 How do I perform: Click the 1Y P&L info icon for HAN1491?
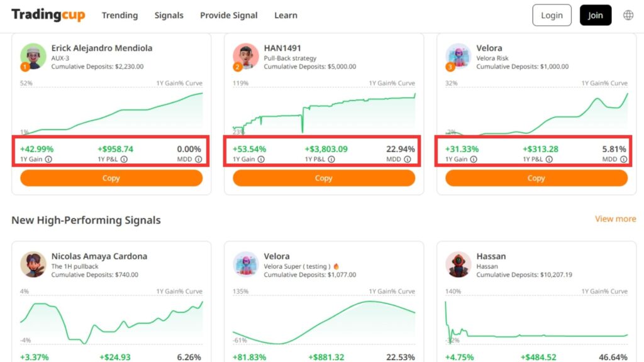tap(336, 160)
